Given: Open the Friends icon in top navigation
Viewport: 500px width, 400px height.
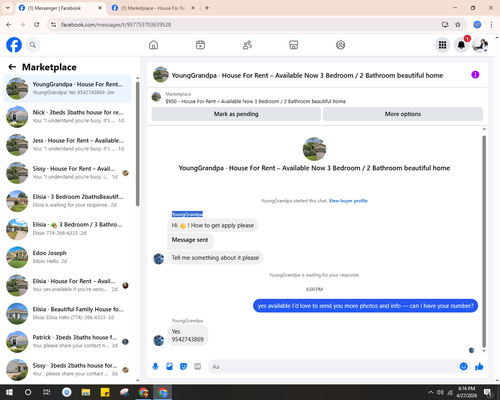Looking at the screenshot, I should point(247,45).
